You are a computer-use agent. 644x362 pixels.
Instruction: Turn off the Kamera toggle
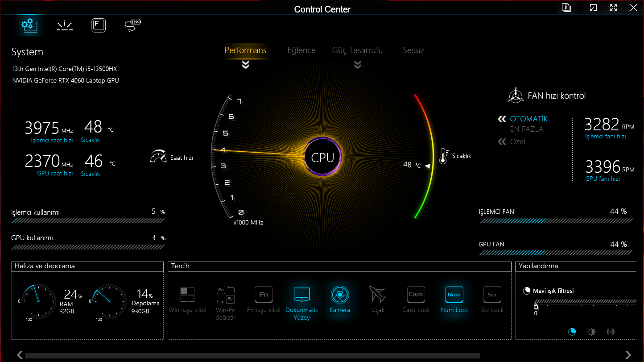[x=340, y=300]
